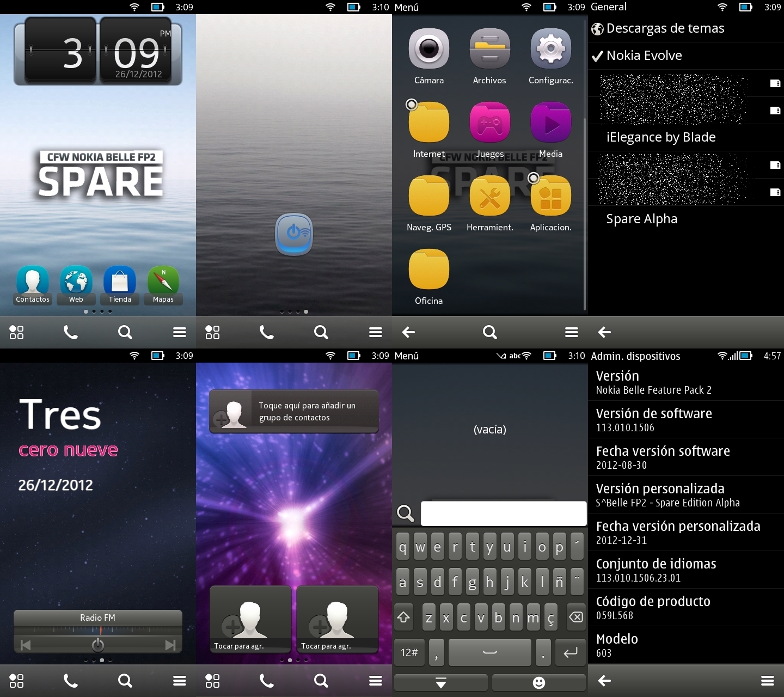Toggle the blue WiFi power widget

coord(294,234)
